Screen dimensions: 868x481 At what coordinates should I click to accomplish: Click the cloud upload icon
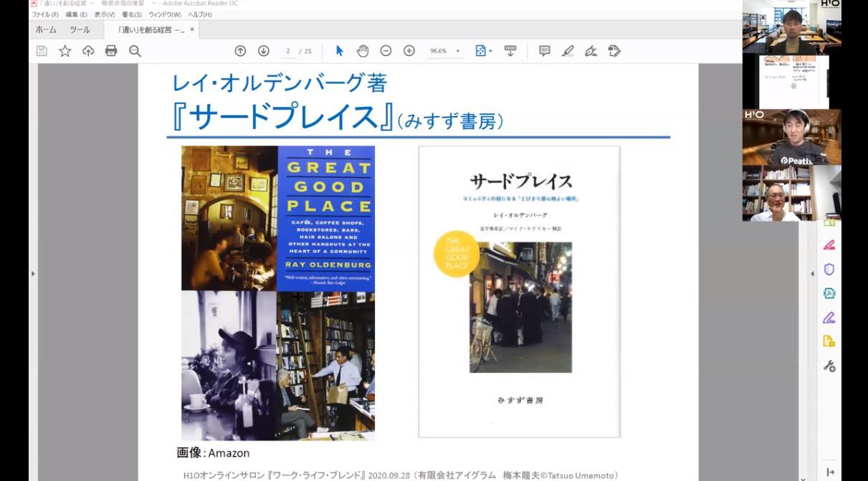[x=88, y=51]
